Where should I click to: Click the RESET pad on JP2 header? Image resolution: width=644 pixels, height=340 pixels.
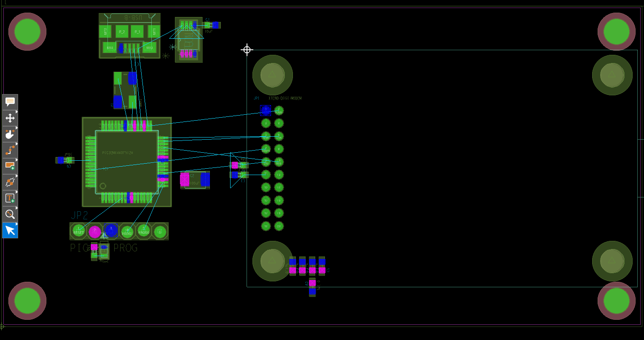point(79,231)
